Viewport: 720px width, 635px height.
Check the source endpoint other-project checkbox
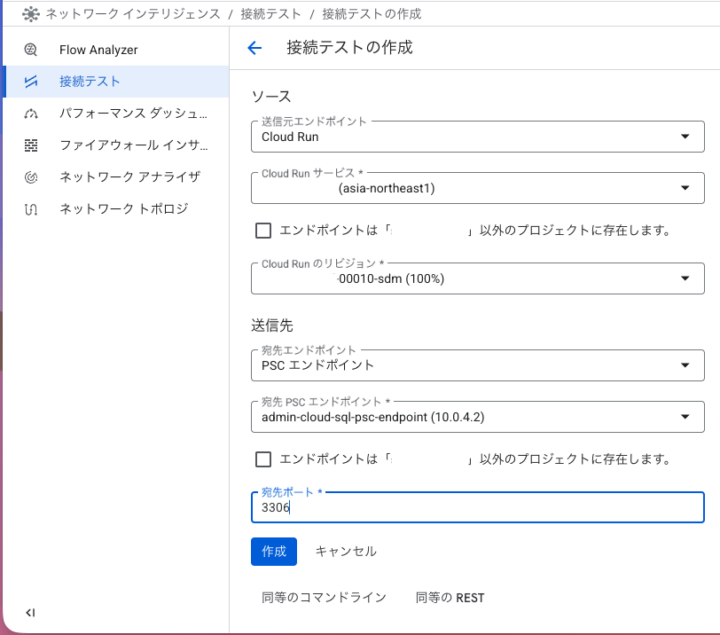[x=264, y=231]
